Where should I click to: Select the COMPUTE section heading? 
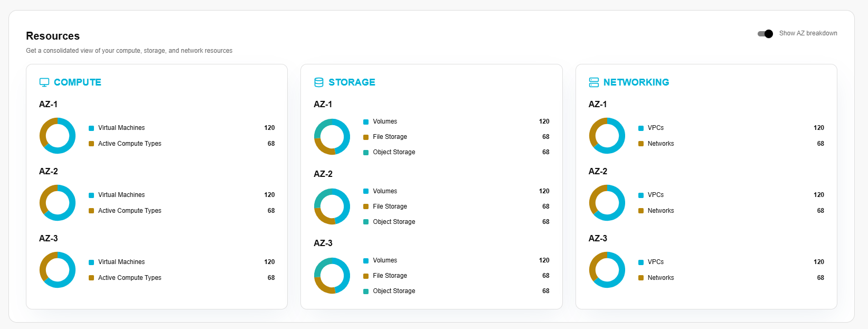tap(77, 82)
